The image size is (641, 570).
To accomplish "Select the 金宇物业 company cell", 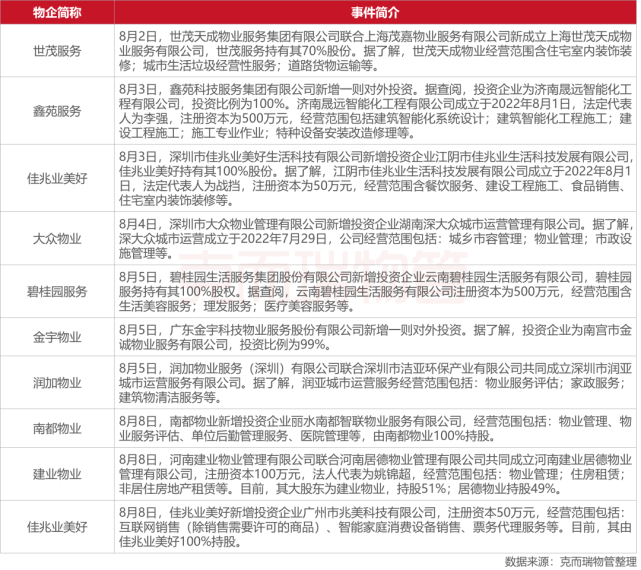I will (57, 337).
